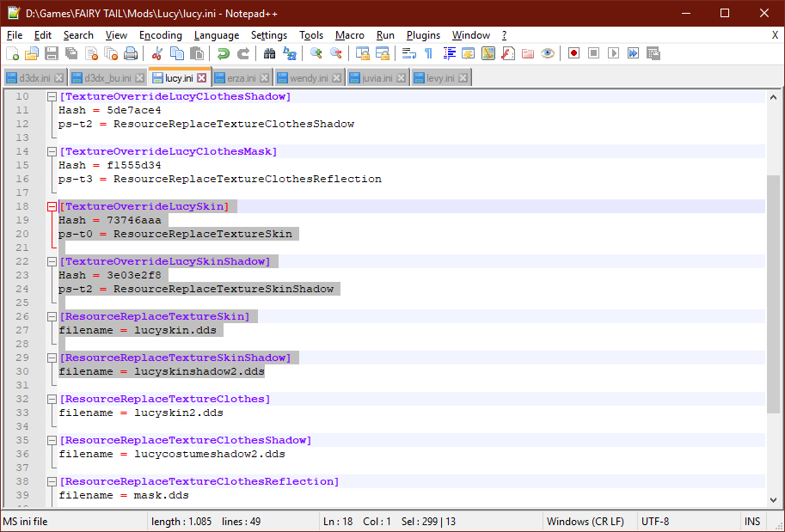Collapse the TextureOverrideLucyClothesMask fold marker
The image size is (785, 532).
tap(52, 151)
